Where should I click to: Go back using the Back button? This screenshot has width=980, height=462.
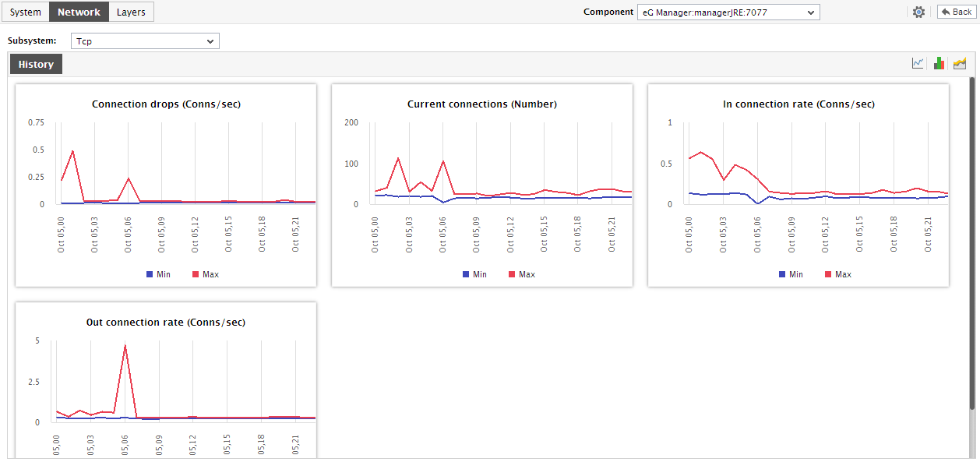[955, 12]
